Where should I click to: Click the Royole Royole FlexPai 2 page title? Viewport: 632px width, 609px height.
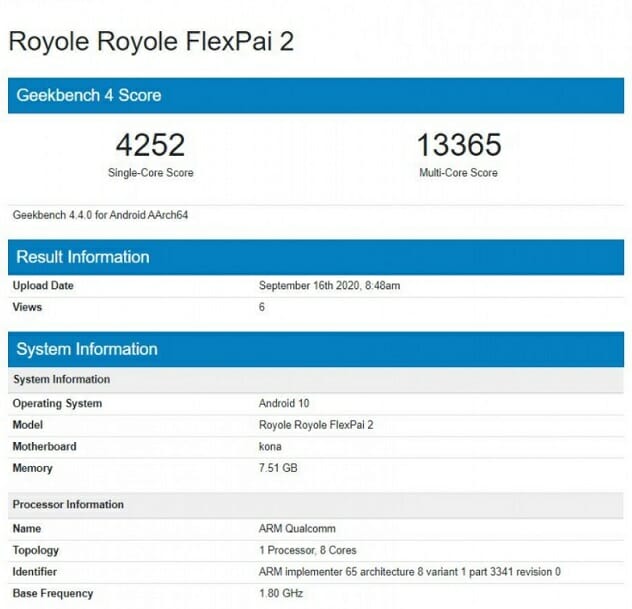150,42
